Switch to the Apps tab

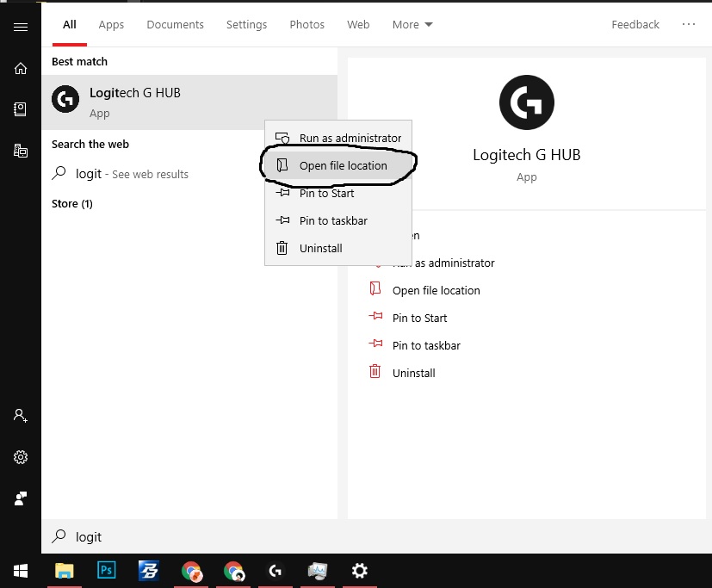click(x=111, y=24)
